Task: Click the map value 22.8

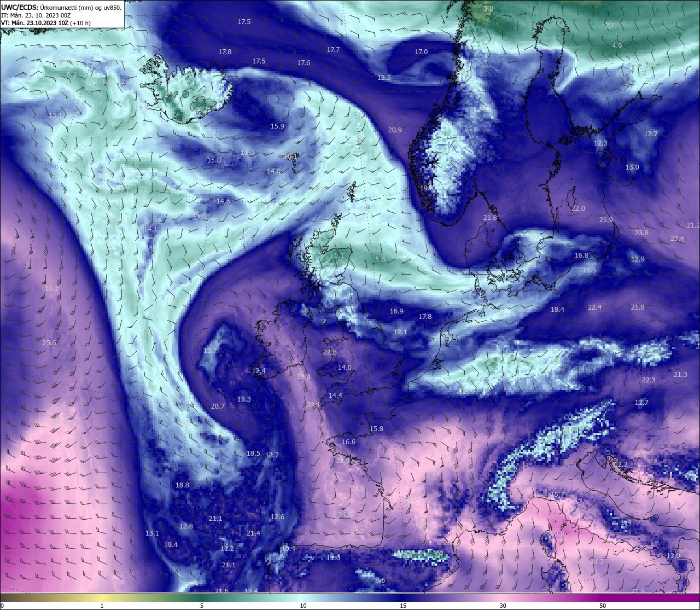Action: [x=330, y=352]
